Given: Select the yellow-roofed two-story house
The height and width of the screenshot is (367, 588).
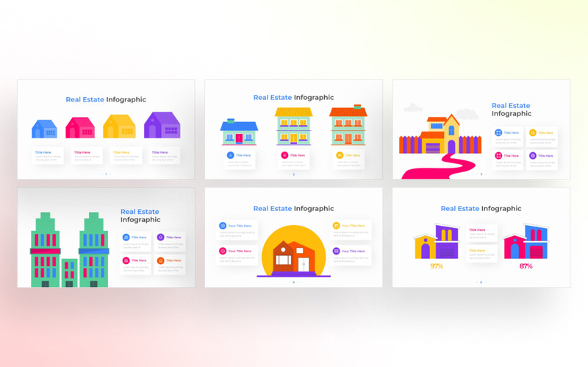Looking at the screenshot, I should (x=293, y=127).
